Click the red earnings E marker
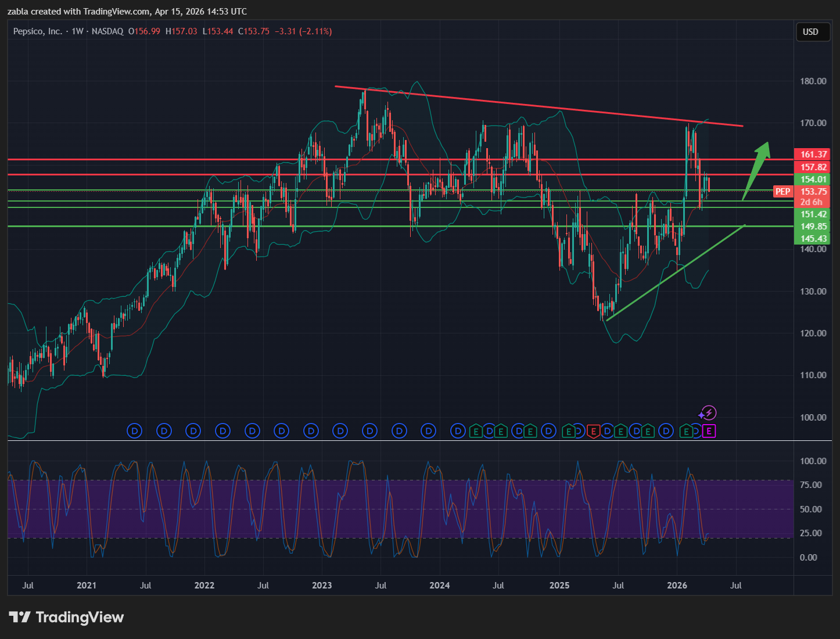This screenshot has height=639, width=840. pyautogui.click(x=593, y=431)
